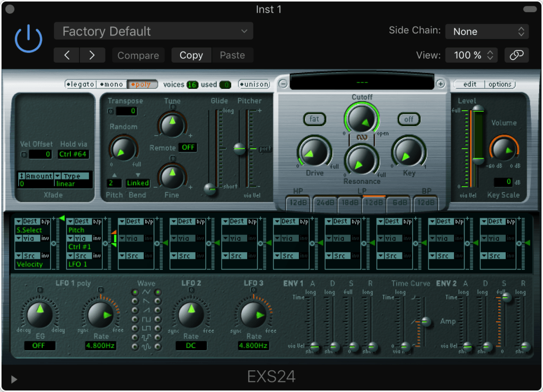This screenshot has height=392, width=543.
Task: Select the HP 12dB filter type
Action: [298, 202]
